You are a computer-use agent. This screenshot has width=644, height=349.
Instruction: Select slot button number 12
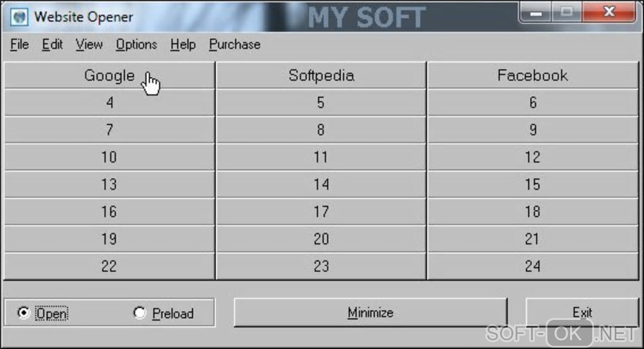point(533,157)
